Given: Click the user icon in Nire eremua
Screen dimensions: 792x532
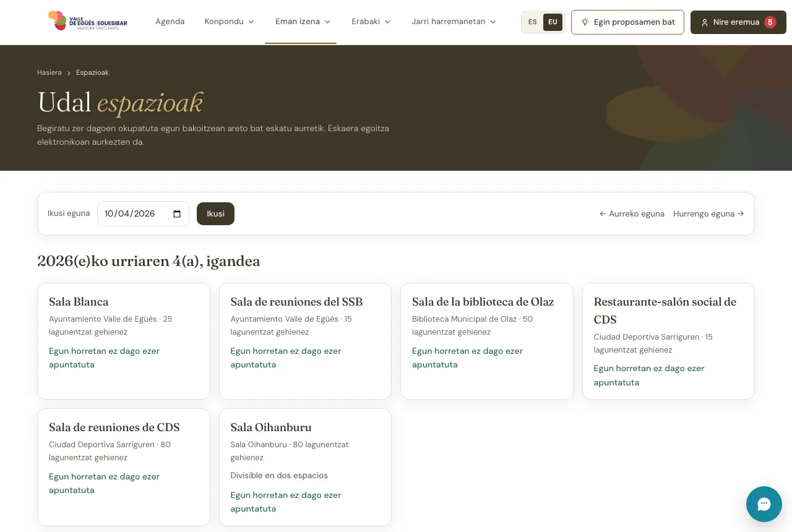Looking at the screenshot, I should click(x=705, y=22).
